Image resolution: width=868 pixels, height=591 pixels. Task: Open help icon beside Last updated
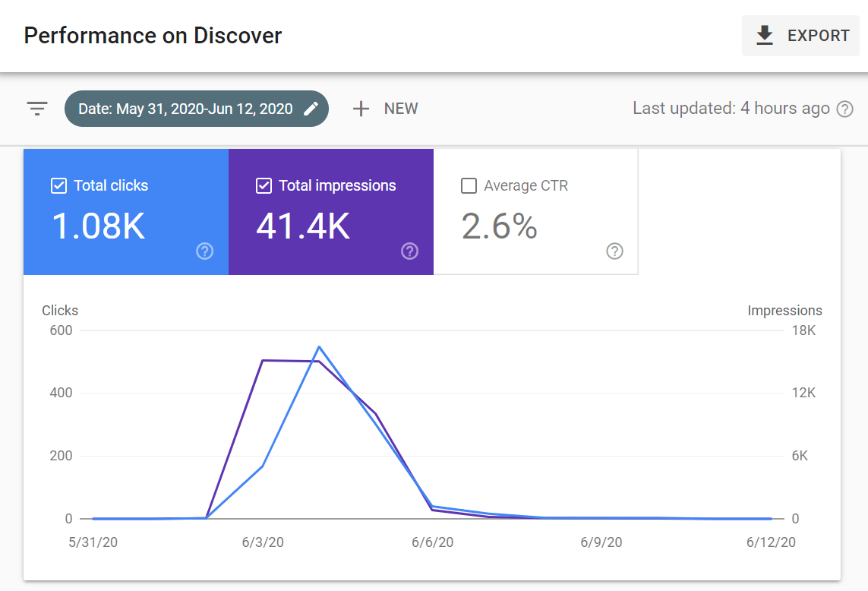pyautogui.click(x=844, y=109)
